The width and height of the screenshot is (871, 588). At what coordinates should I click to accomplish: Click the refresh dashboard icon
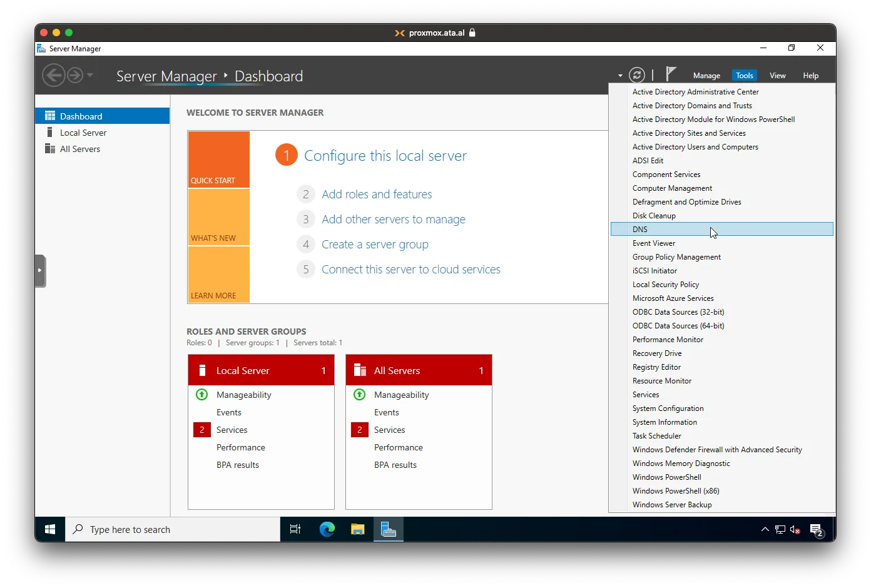point(637,75)
